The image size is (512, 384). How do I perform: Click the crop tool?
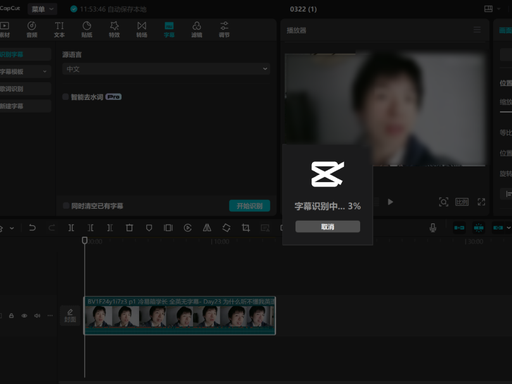246,228
